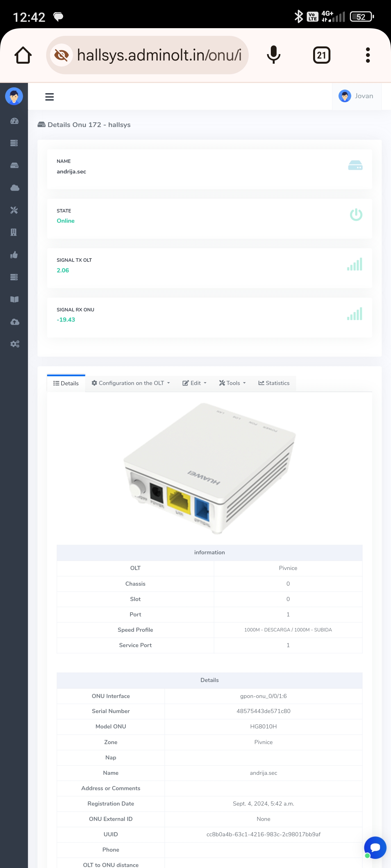Open the Edit dropdown menu

(194, 383)
